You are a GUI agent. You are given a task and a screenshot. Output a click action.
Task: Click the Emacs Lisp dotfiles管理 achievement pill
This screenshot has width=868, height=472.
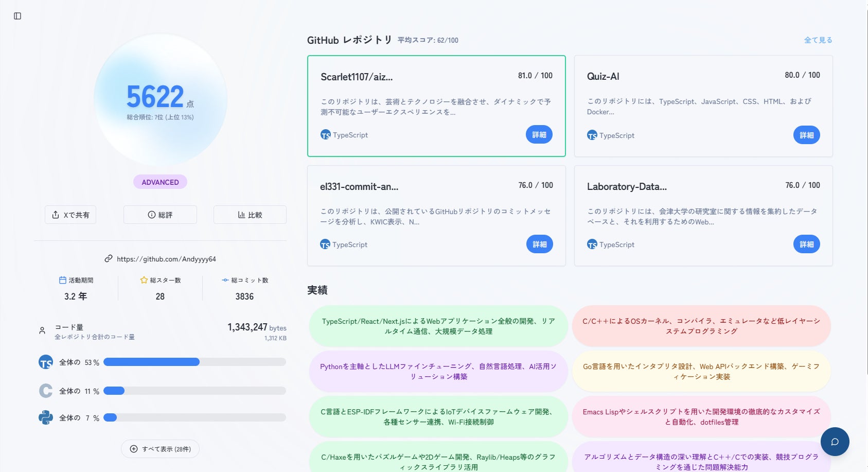(701, 417)
